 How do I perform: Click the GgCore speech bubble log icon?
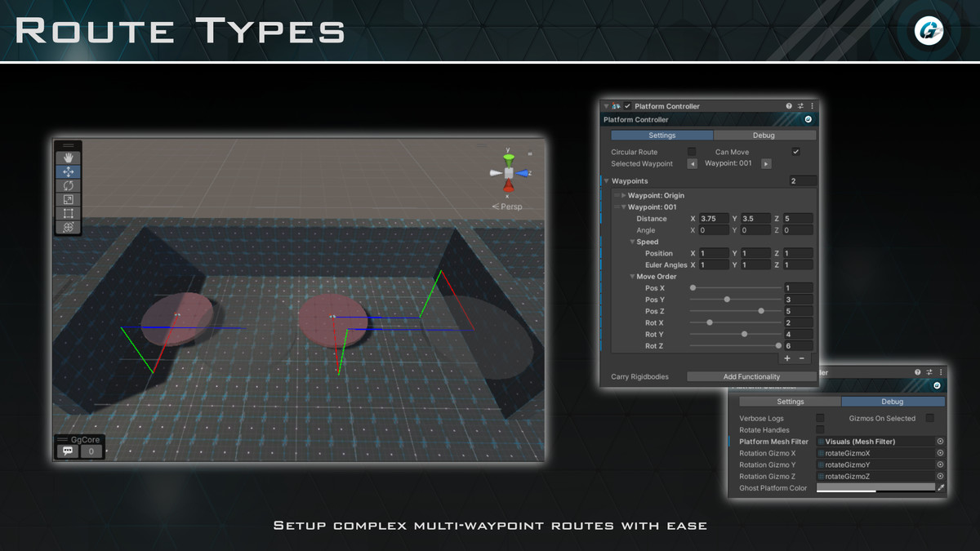click(68, 451)
